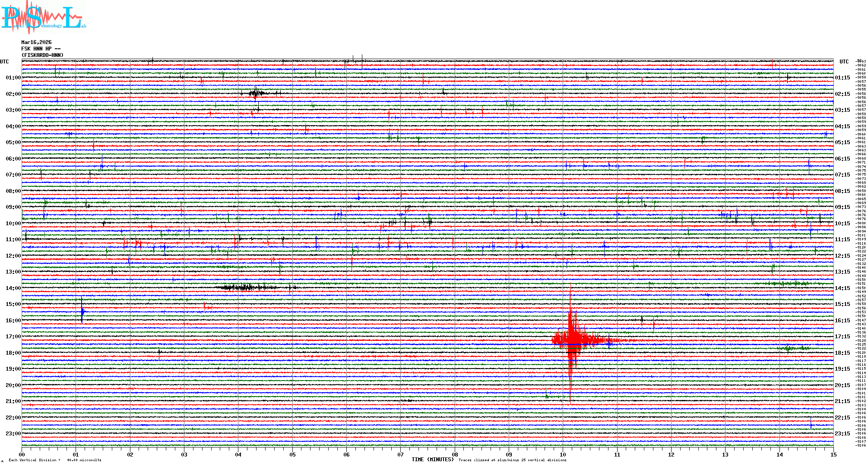Select the 10:15 label on right side
This screenshot has width=868, height=466.
(842, 224)
